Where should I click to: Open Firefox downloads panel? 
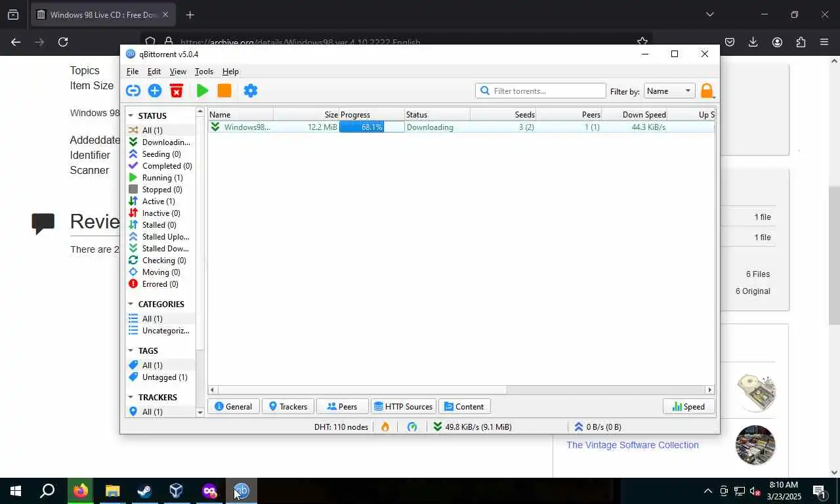pyautogui.click(x=753, y=42)
